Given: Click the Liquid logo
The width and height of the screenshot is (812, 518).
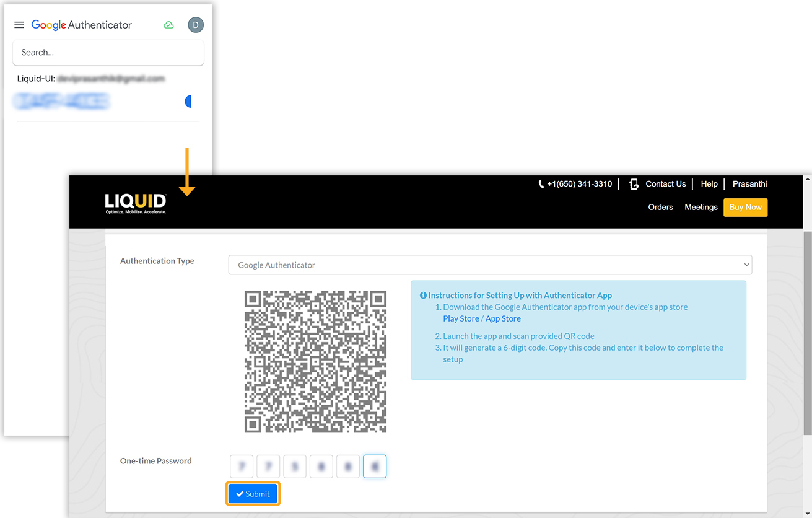Looking at the screenshot, I should 136,204.
